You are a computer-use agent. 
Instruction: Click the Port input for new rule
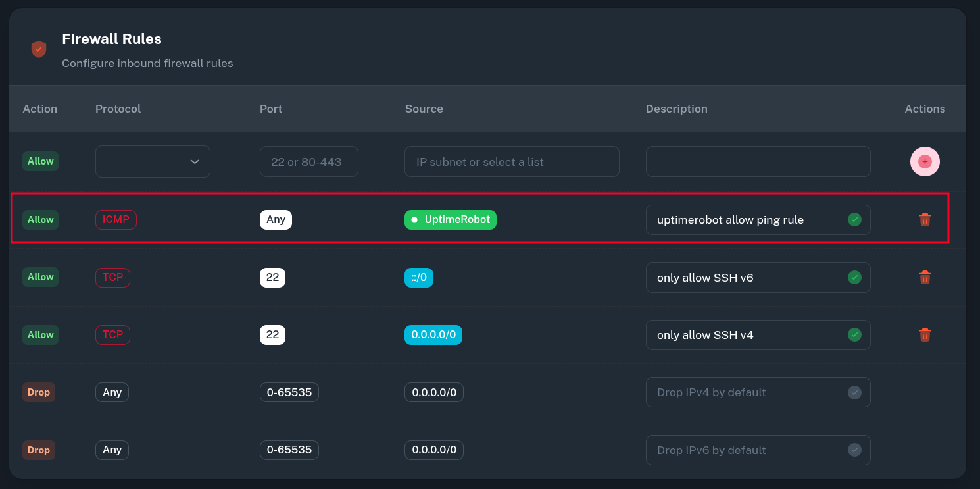click(x=308, y=162)
